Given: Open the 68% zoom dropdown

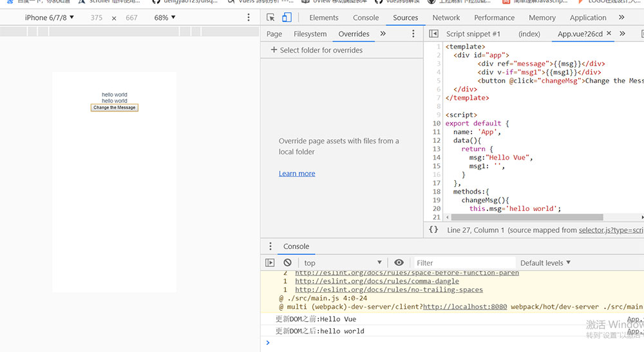Looking at the screenshot, I should click(165, 17).
